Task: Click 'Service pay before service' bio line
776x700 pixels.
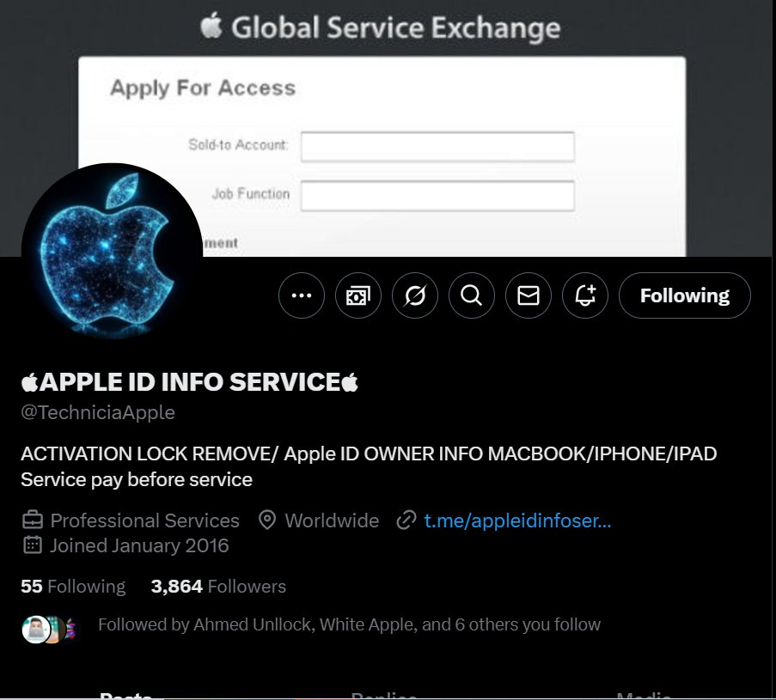Action: 137,480
